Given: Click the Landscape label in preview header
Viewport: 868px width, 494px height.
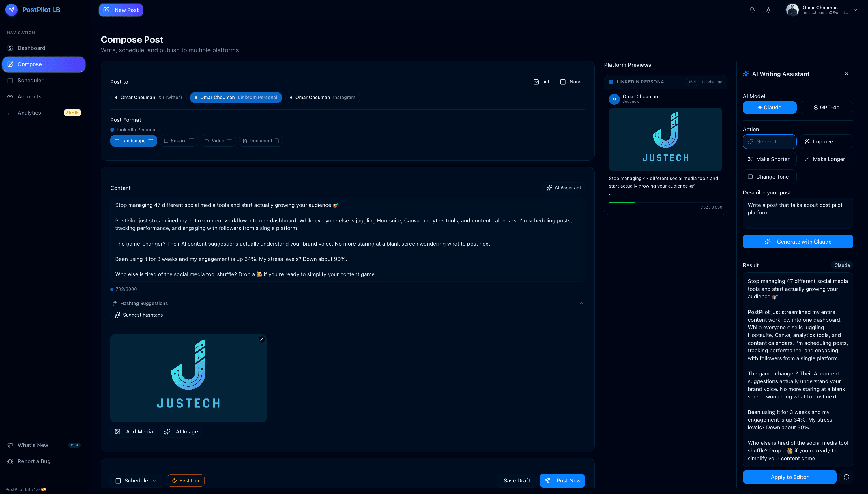Looking at the screenshot, I should click(712, 82).
